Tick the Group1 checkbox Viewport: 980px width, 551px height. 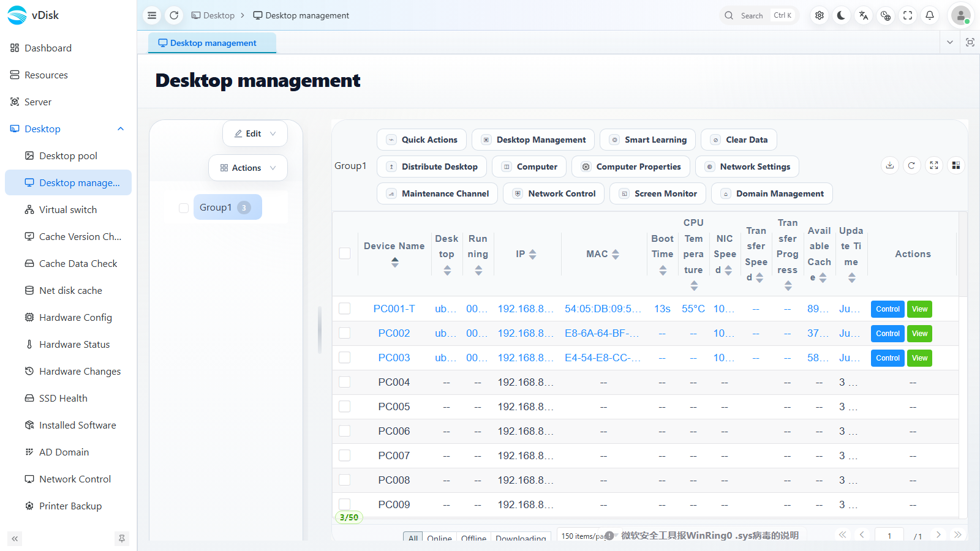(x=184, y=208)
